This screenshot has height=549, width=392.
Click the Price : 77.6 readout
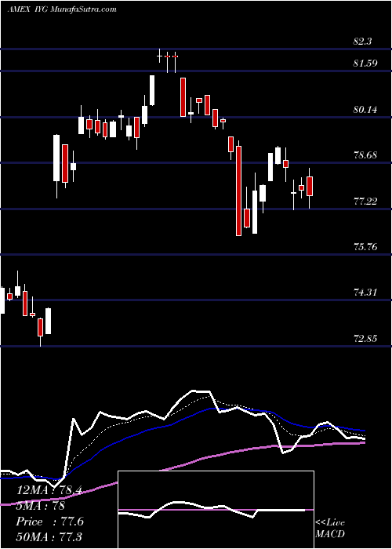[49, 522]
